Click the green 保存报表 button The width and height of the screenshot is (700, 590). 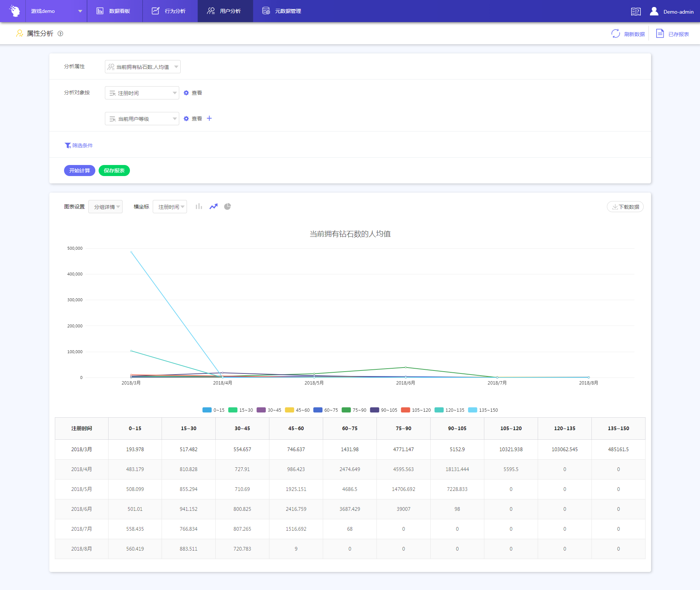pos(114,171)
